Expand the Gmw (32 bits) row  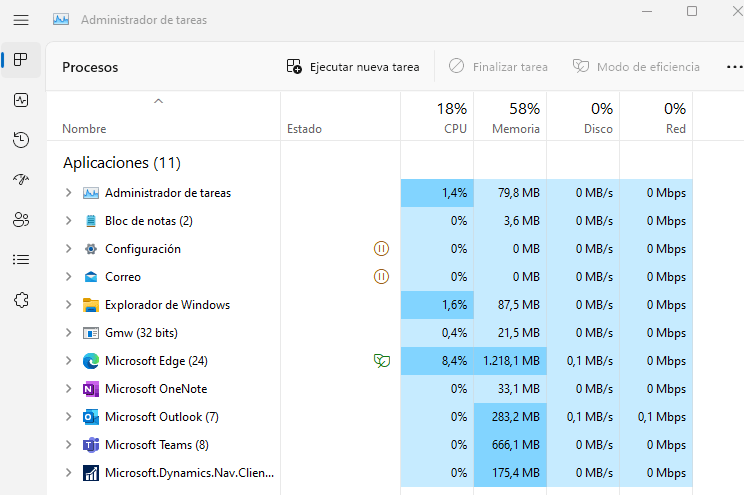tap(68, 333)
